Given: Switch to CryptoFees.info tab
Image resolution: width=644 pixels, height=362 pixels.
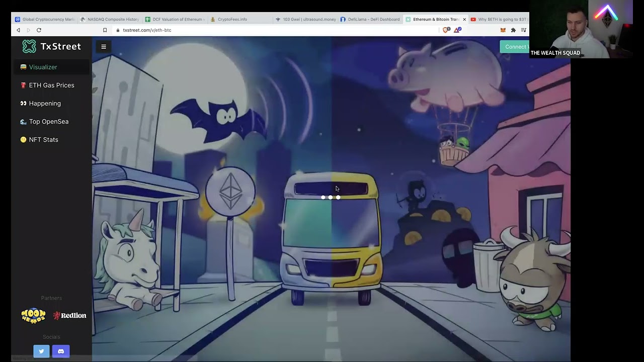Looking at the screenshot, I should pyautogui.click(x=239, y=19).
